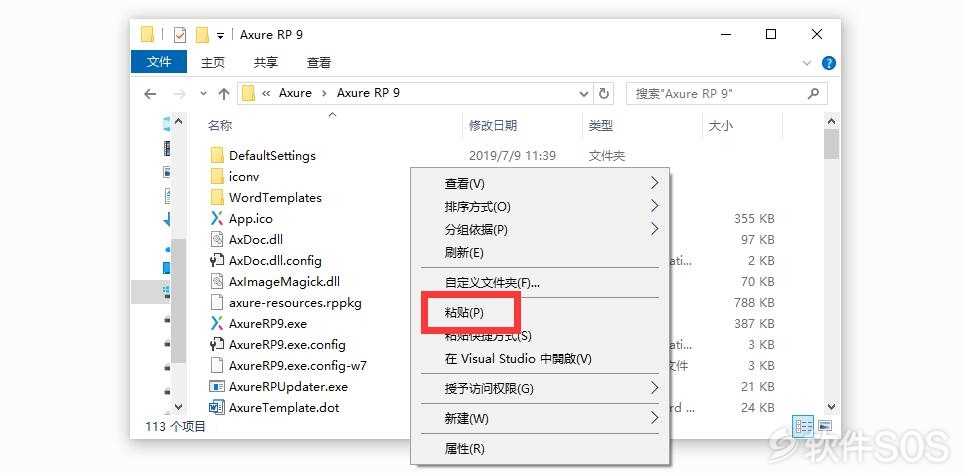Select the AxureRPUpdater.exe icon
Image resolution: width=964 pixels, height=473 pixels.
click(x=216, y=386)
